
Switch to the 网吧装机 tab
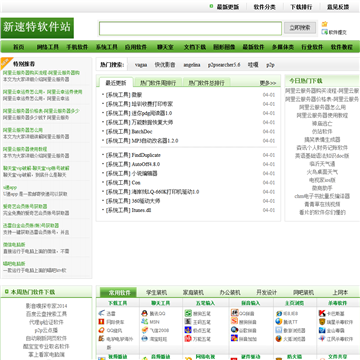click(303, 293)
